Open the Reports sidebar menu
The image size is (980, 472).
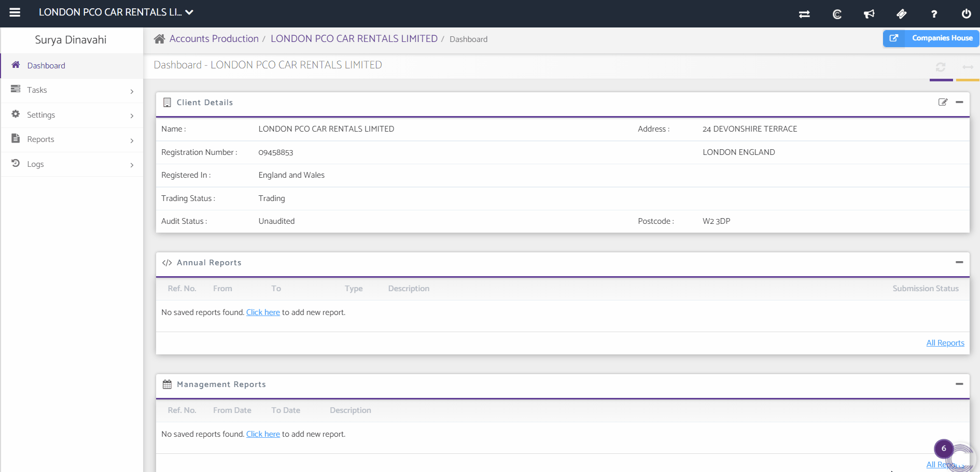tap(72, 139)
